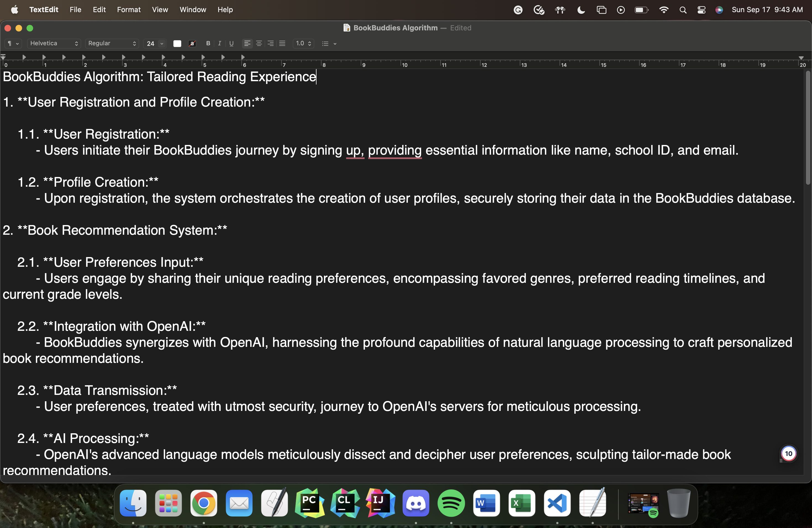Open the text color swatch
Screen dimensions: 812x528
[x=177, y=44]
